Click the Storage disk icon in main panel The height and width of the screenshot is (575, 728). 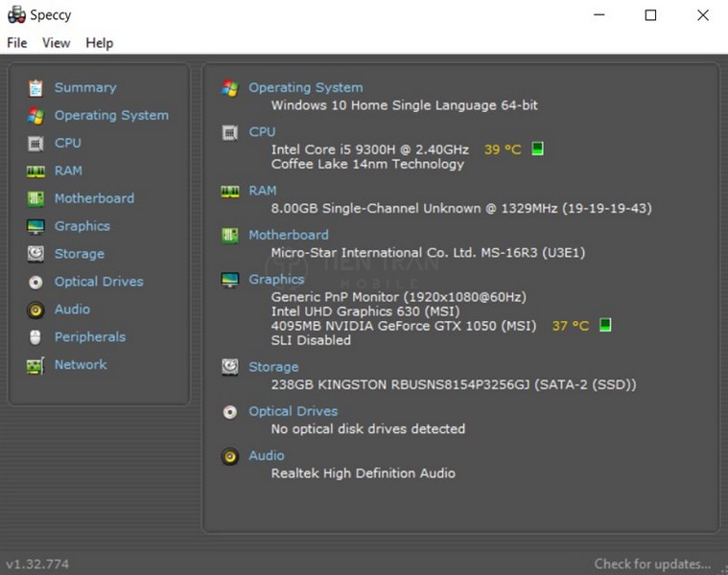(230, 367)
